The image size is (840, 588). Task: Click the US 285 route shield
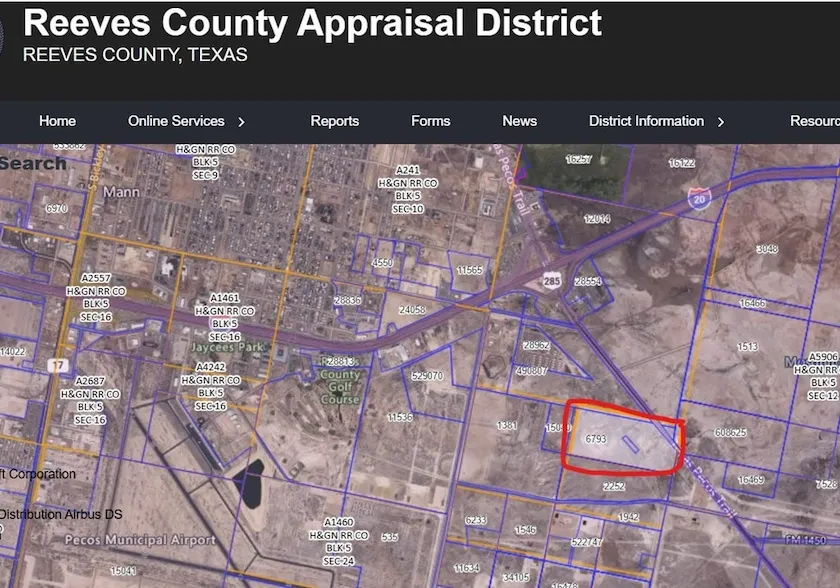[553, 283]
